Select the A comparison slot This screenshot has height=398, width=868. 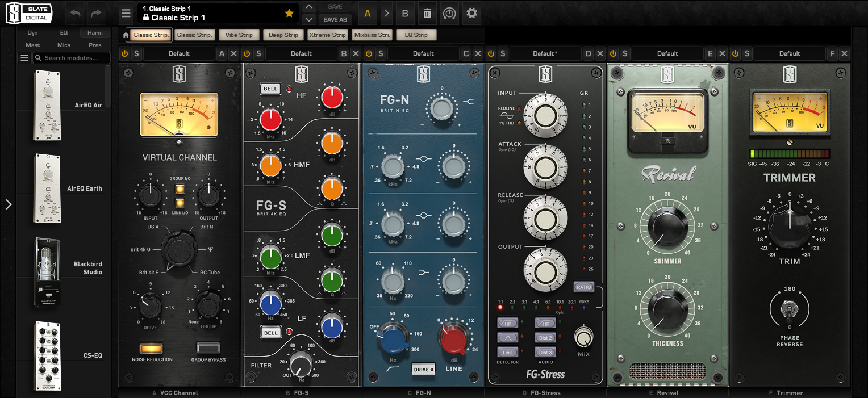pos(368,13)
